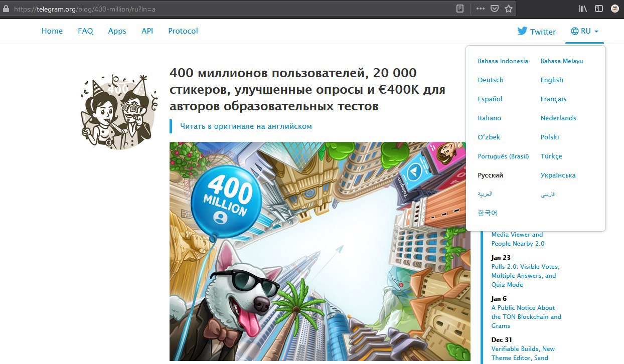
Task: Collapse the RU language dropdown
Action: pos(585,31)
